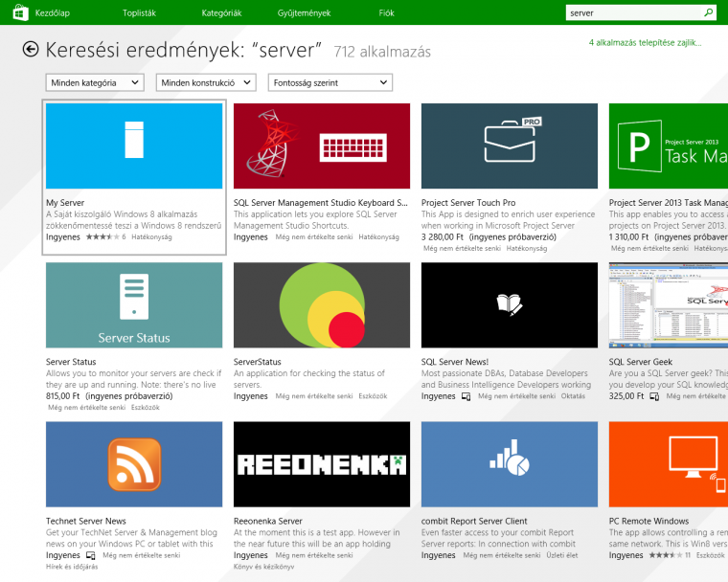Click the 'Reeonenka Server' title
This screenshot has width=728, height=582.
(x=268, y=521)
